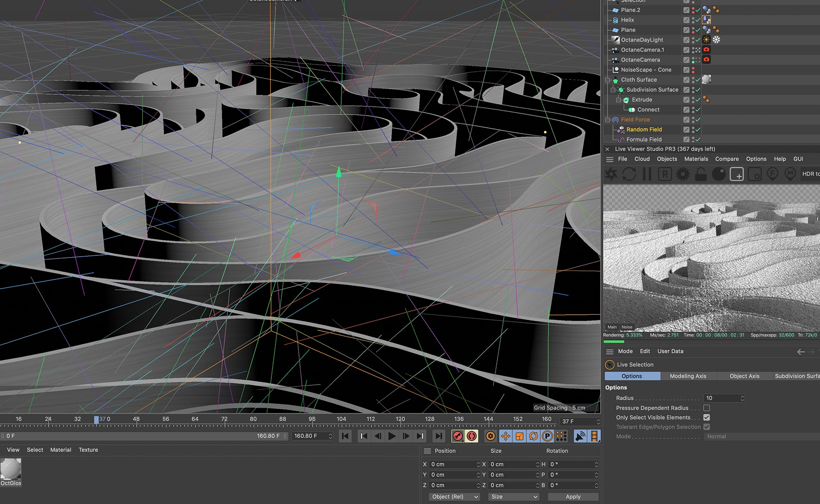Enable Pressure Dependent Radius checkbox
Screen dimensions: 820x504
(706, 408)
